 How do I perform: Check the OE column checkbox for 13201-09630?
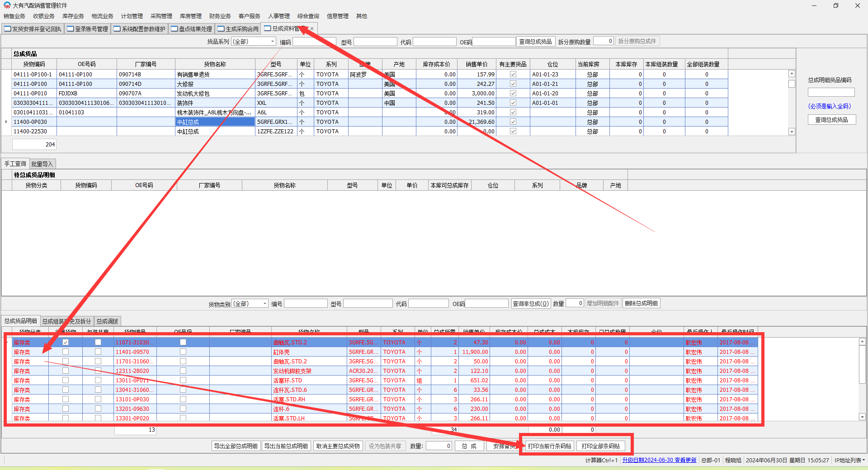pos(183,409)
